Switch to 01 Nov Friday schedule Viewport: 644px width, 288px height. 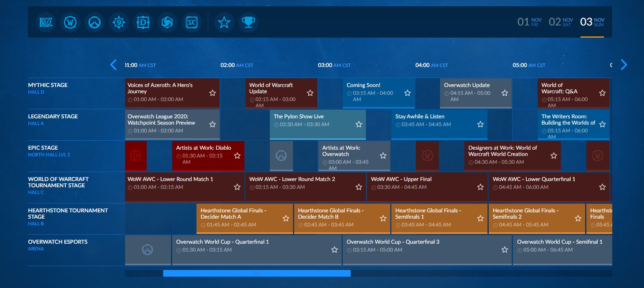click(529, 22)
